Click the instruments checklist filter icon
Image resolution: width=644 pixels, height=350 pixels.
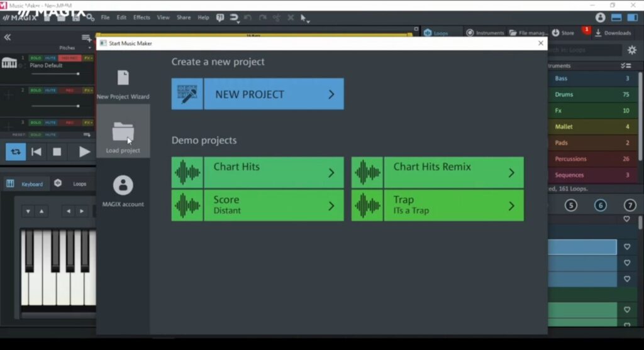[x=626, y=65]
